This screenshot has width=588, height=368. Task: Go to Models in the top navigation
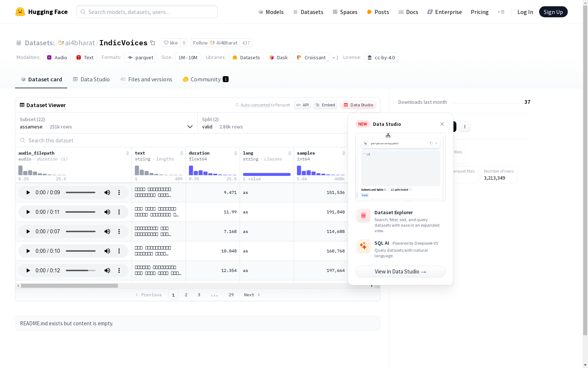271,12
